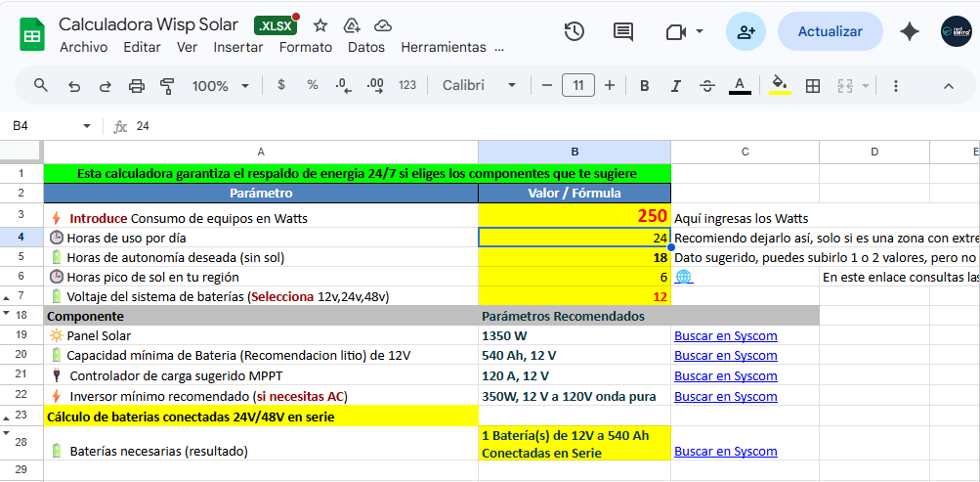Open the zoom 100% dropdown
Image resolution: width=980 pixels, height=482 pixels.
coord(220,86)
